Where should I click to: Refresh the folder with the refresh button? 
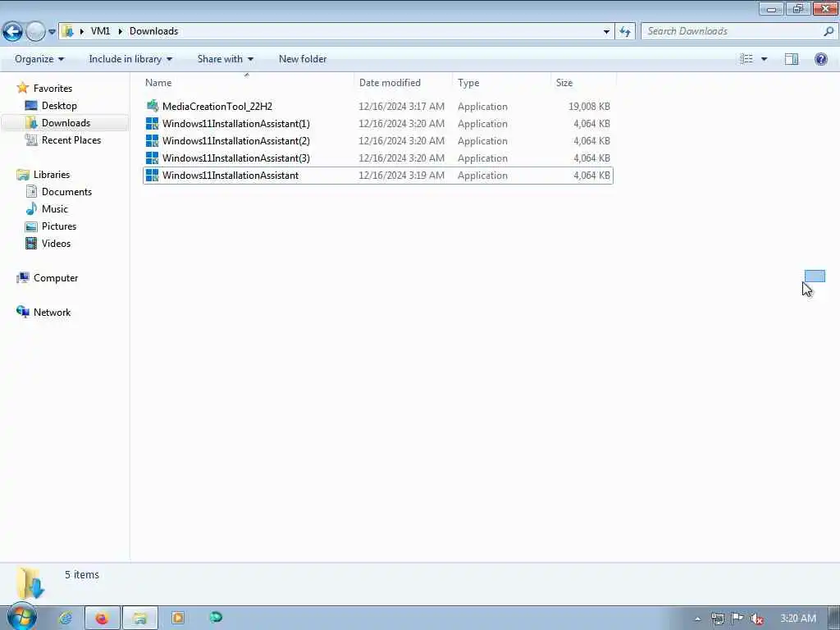(x=624, y=32)
